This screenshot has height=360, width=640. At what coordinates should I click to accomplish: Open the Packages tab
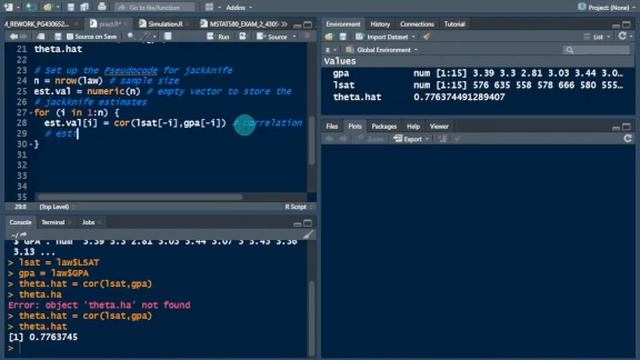coord(384,127)
